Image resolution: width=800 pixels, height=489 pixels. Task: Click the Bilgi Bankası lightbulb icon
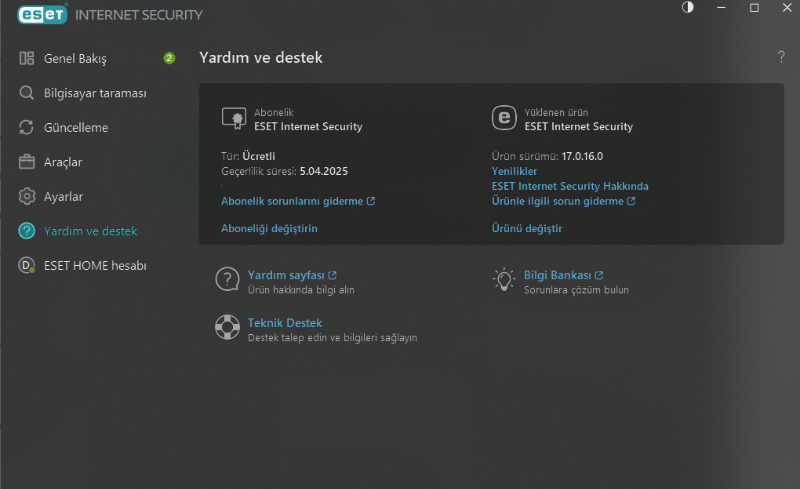504,280
